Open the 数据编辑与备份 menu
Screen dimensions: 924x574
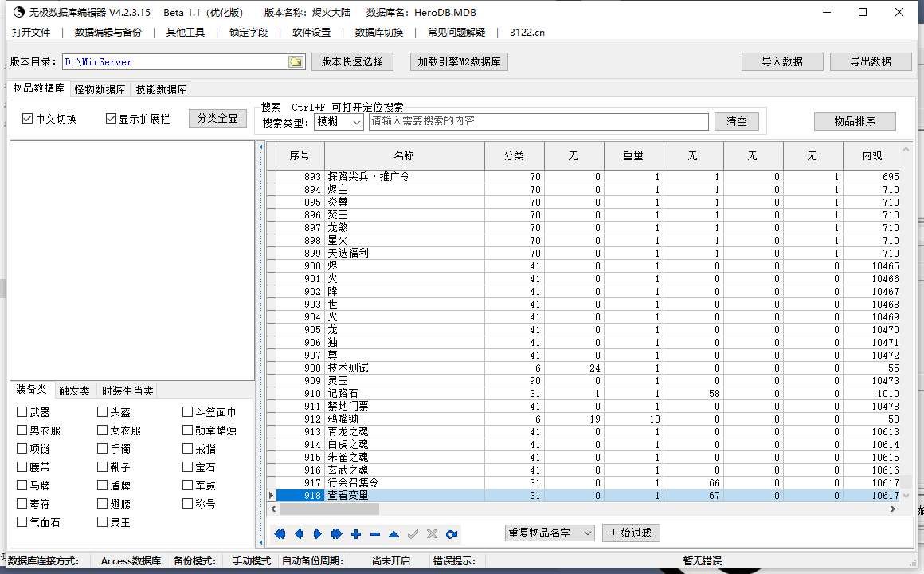tap(108, 33)
